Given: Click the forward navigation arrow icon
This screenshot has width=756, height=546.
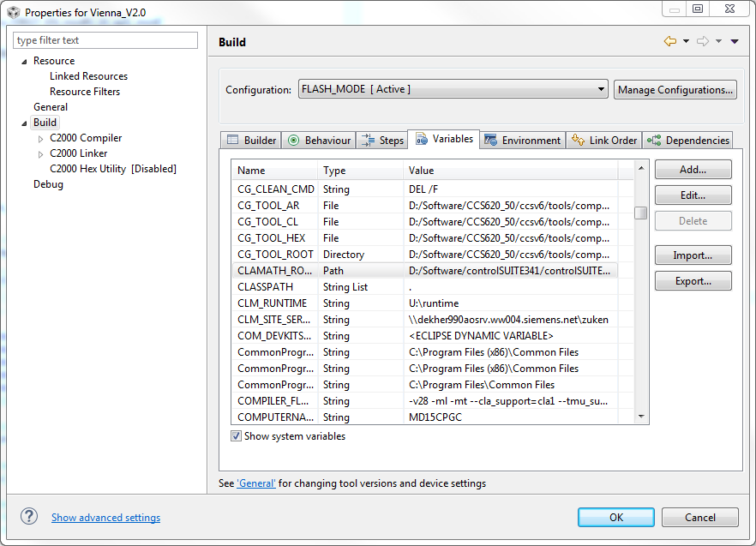Looking at the screenshot, I should point(703,41).
